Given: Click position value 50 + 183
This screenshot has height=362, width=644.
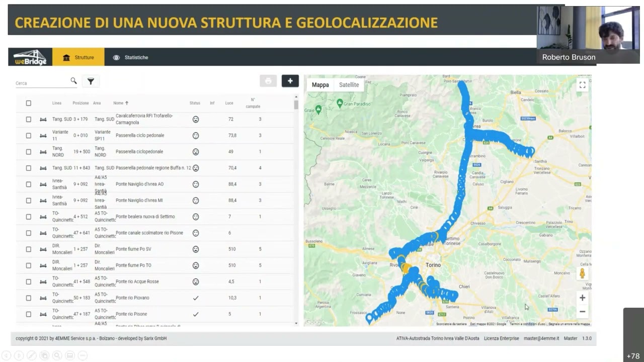Looking at the screenshot, I should pyautogui.click(x=83, y=298).
